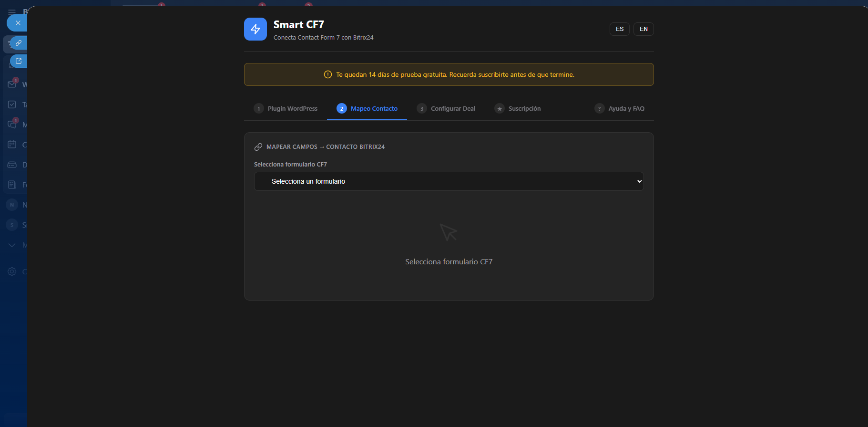
Task: Switch language to EN
Action: [x=643, y=29]
